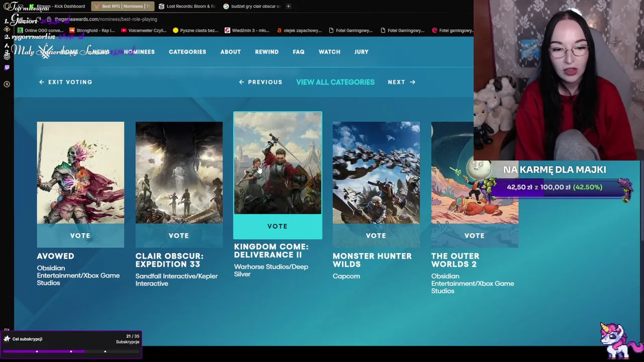Screen dimensions: 644x362
Task: Click EXIT VOTING link
Action: click(x=65, y=82)
